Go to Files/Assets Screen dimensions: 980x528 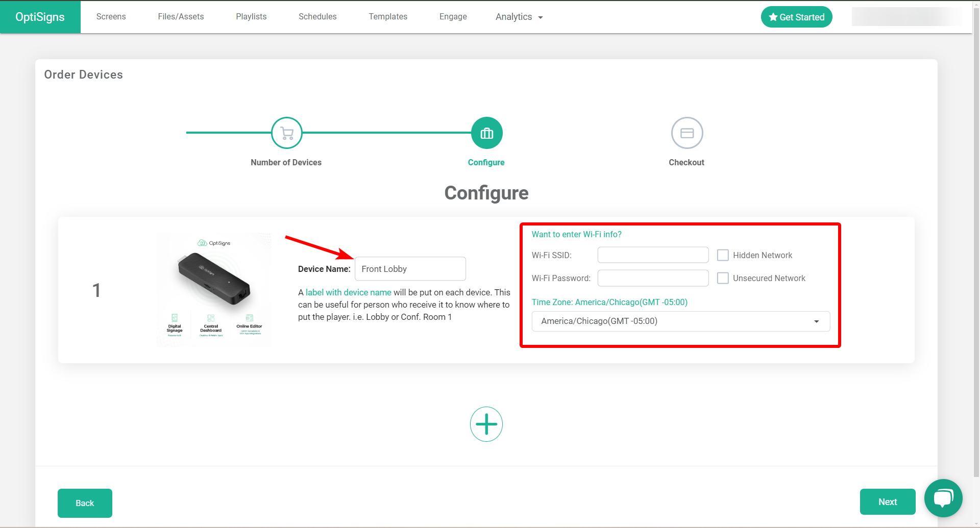[x=181, y=17]
